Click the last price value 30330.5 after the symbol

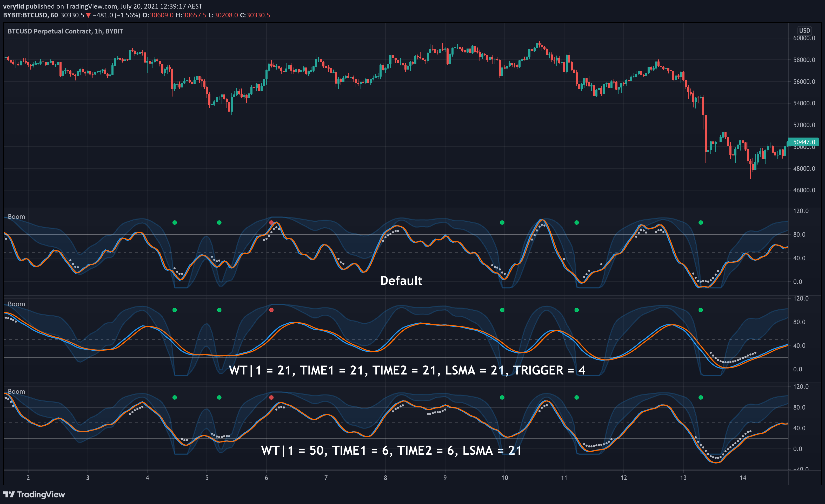pyautogui.click(x=72, y=15)
